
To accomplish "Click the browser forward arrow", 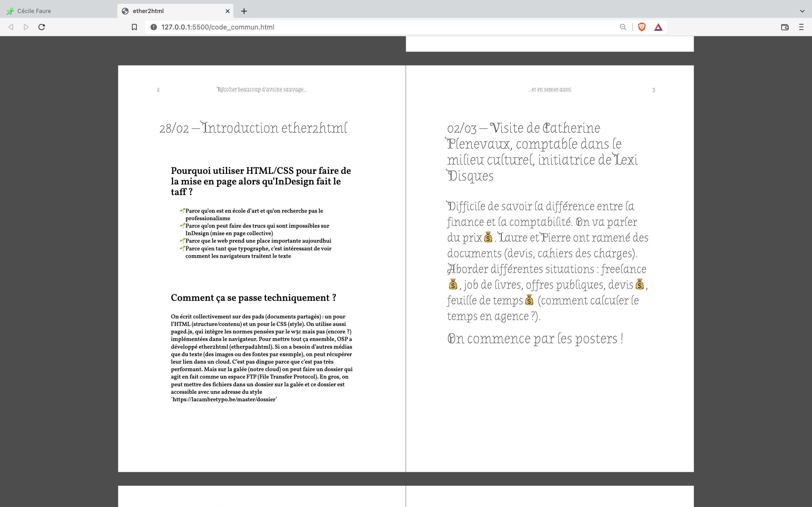I will click(26, 27).
